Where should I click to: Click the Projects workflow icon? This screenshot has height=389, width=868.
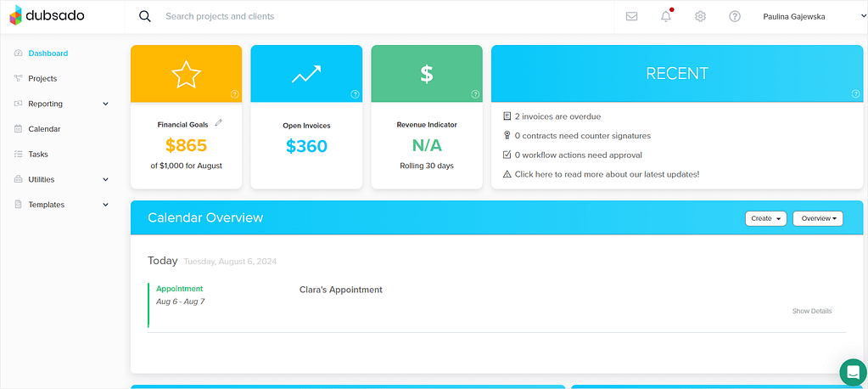[x=18, y=79]
